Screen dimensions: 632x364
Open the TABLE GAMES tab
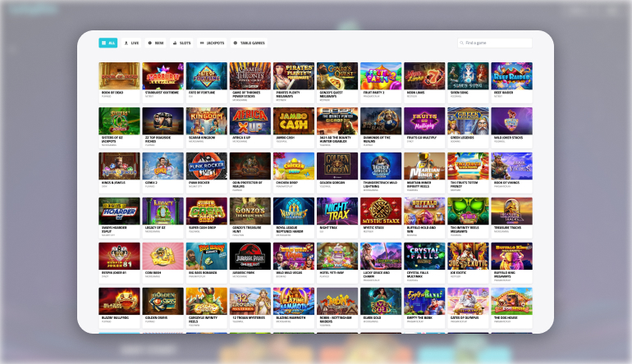pos(249,43)
